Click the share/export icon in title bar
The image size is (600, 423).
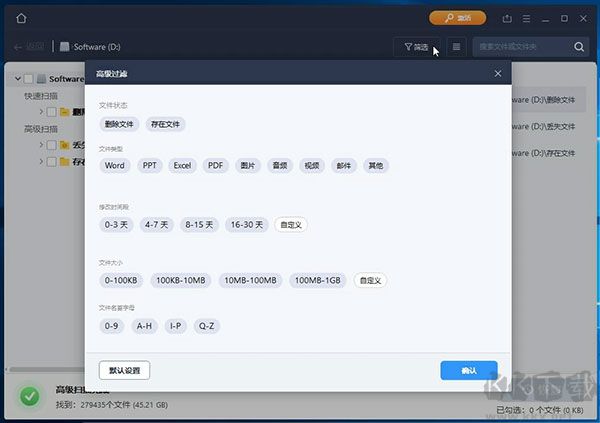pyautogui.click(x=507, y=18)
